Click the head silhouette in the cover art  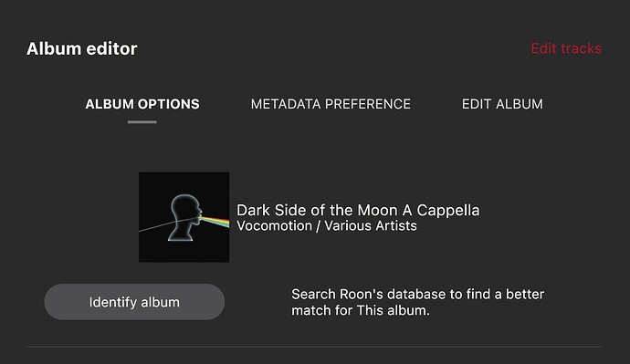coord(184,218)
